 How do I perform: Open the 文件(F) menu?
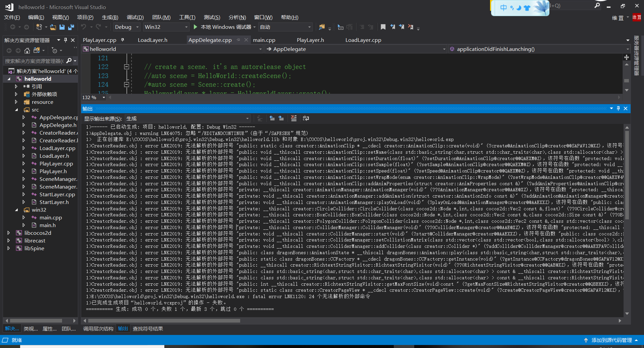pos(12,17)
